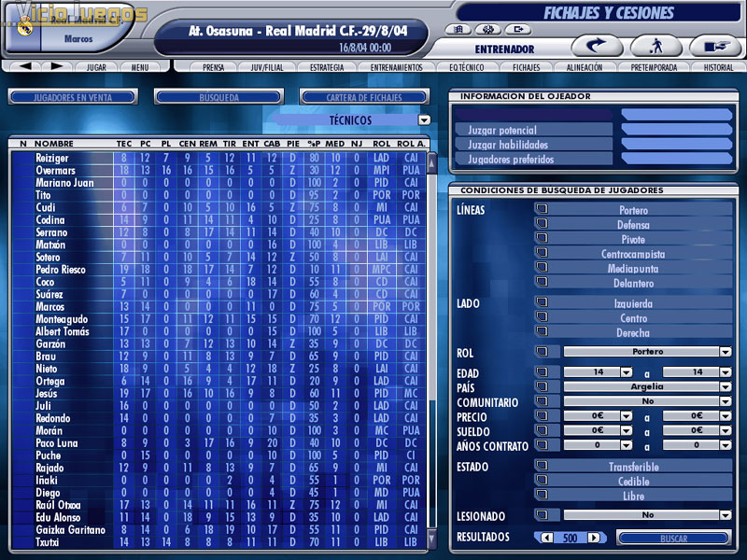Image resolution: width=747 pixels, height=560 pixels.
Task: Click the player list scroll-up arrow
Action: (x=431, y=163)
